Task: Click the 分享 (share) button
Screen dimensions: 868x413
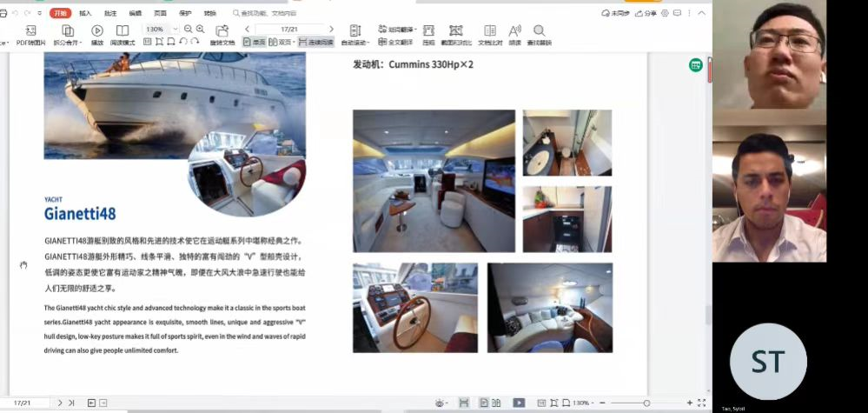Action: point(646,13)
